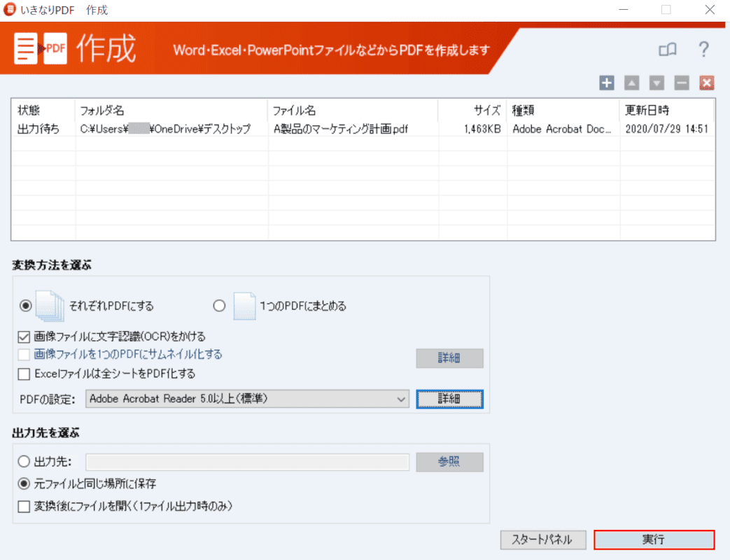This screenshot has width=730, height=560.
Task: Select save in same location radio
Action: [24, 484]
